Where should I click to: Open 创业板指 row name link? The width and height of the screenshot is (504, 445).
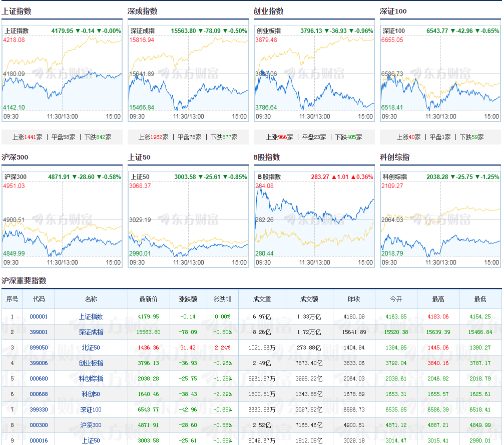click(91, 363)
